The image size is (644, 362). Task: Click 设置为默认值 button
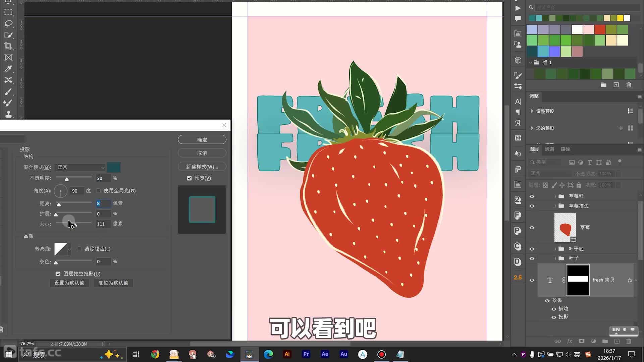[x=69, y=283]
